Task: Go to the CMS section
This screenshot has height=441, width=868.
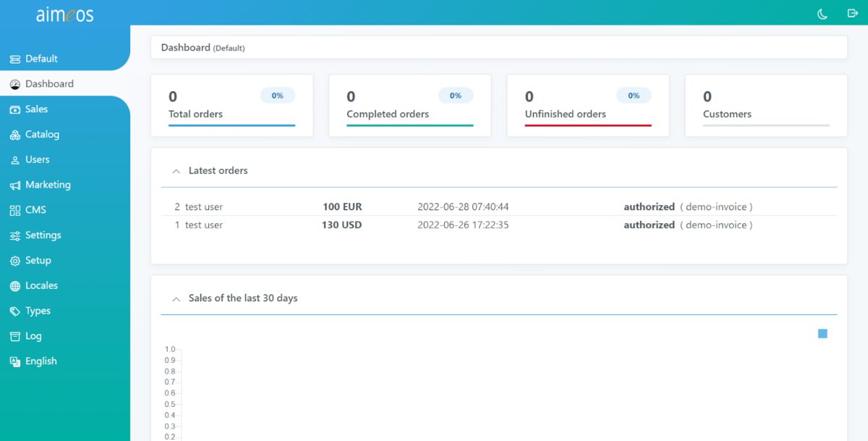Action: click(65, 210)
